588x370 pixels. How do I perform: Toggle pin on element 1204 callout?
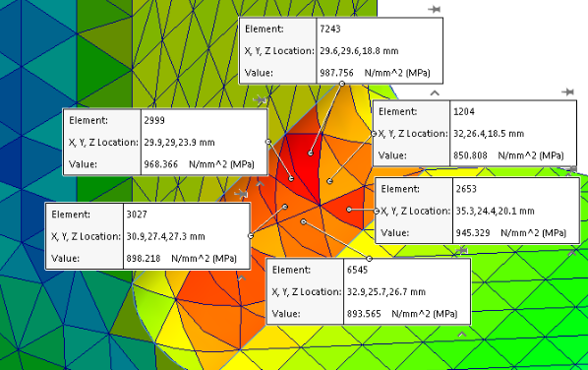click(567, 92)
